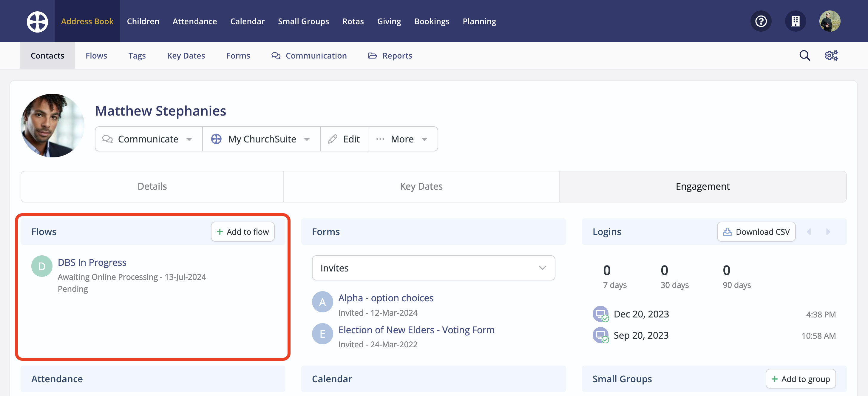Screen dimensions: 868x396
Task: Switch to the Details tab
Action: (152, 187)
